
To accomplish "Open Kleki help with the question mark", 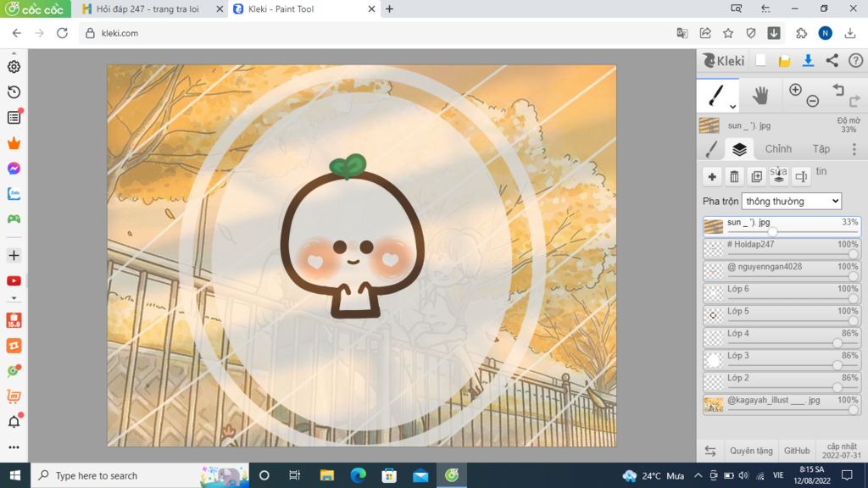I will (856, 61).
